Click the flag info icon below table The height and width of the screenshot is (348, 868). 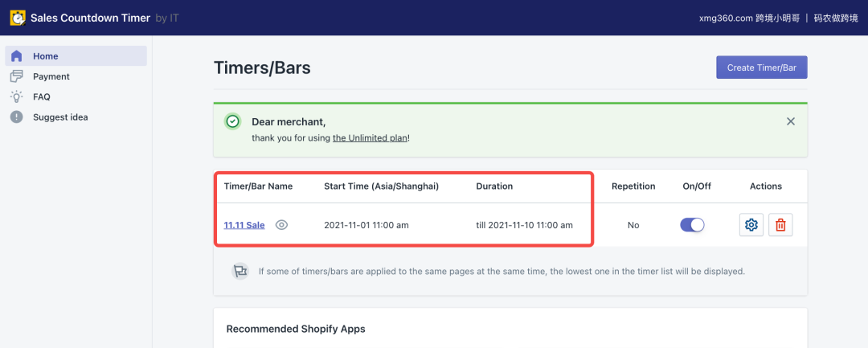click(240, 271)
